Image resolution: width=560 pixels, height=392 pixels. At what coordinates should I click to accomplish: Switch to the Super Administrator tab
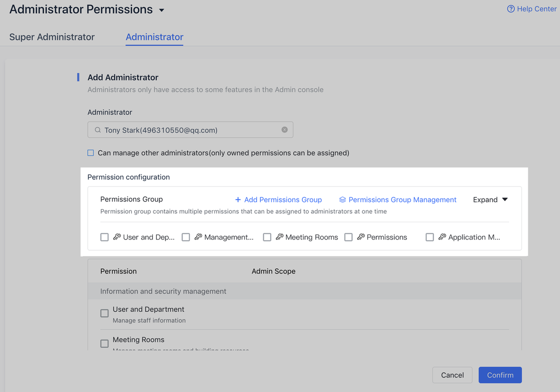tap(52, 37)
